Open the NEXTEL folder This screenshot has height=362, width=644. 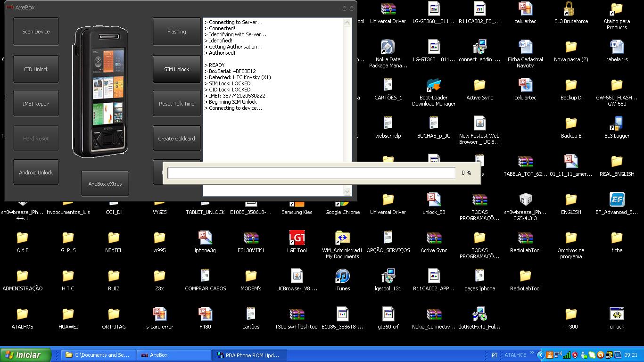[x=114, y=242]
